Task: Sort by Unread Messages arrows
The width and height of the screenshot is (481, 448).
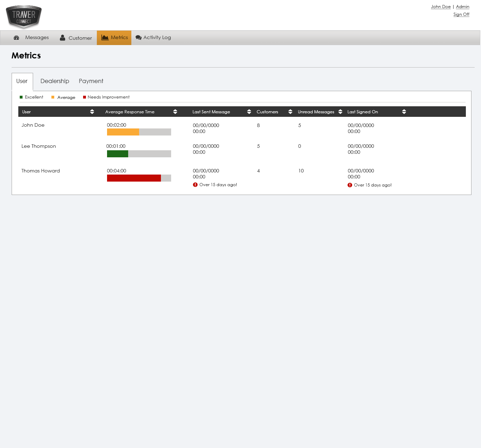Action: (x=340, y=112)
